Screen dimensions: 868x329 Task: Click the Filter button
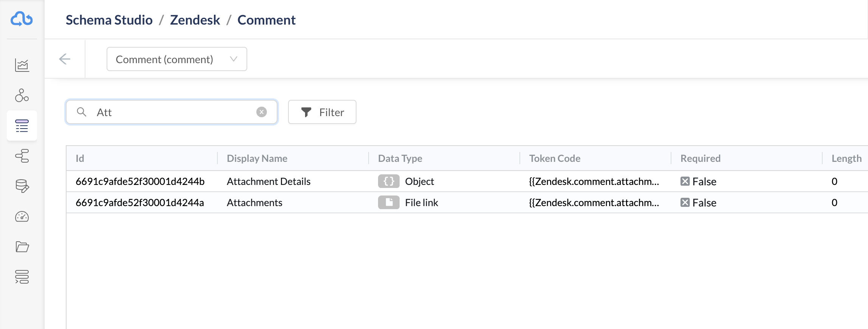coord(322,112)
